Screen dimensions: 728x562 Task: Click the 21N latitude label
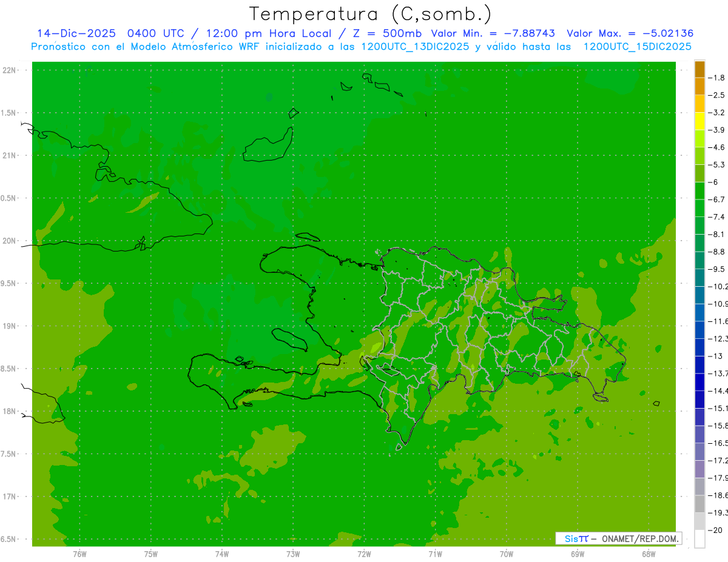[x=10, y=155]
